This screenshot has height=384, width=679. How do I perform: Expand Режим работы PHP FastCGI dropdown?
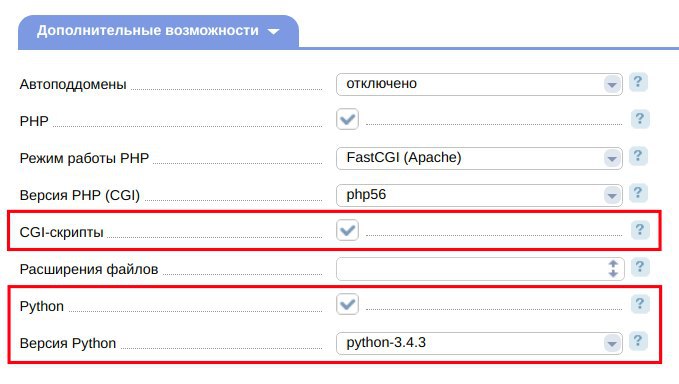click(479, 158)
